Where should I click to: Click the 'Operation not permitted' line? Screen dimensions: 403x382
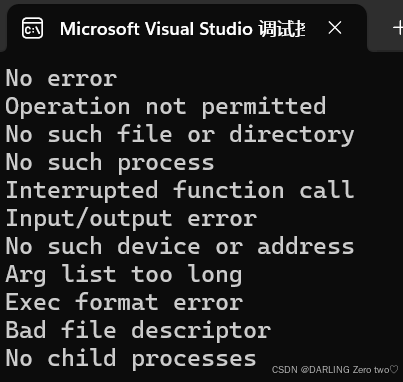pos(166,107)
